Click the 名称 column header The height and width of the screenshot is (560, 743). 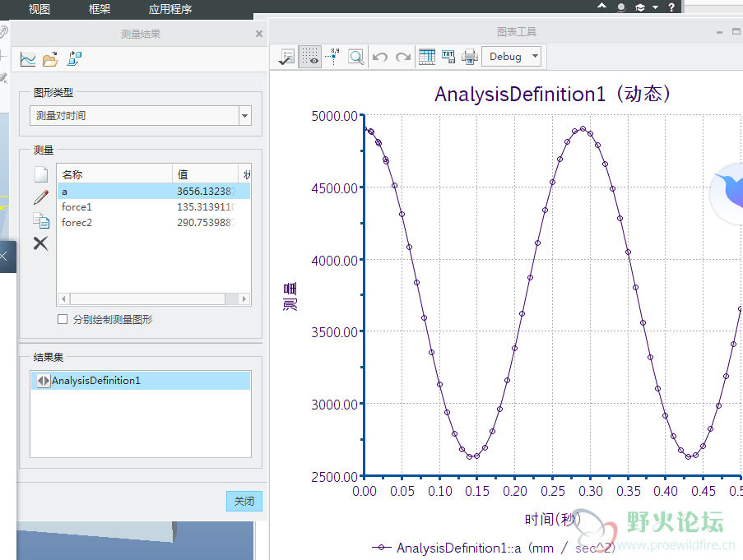(x=114, y=174)
